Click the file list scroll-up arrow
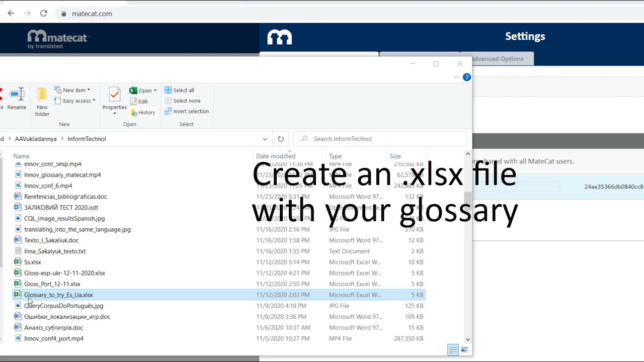644x362 pixels. pos(468,154)
